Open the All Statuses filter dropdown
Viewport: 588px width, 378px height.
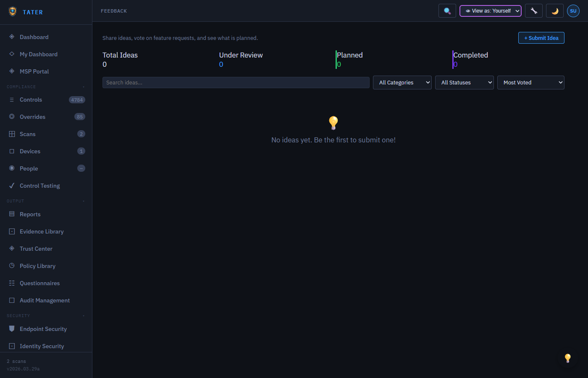click(x=465, y=83)
